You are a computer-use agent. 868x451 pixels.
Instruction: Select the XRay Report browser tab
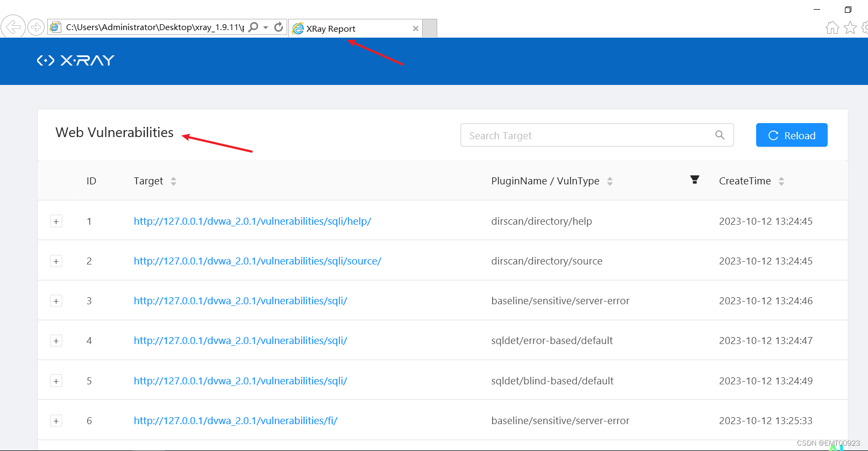click(x=355, y=28)
